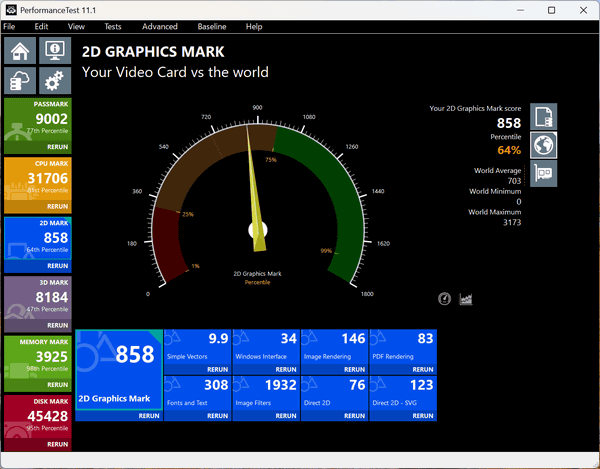Switch to the distribution chart view icon

[466, 298]
